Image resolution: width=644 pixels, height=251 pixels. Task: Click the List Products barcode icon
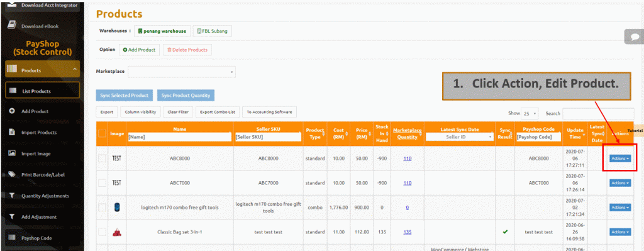pos(13,91)
